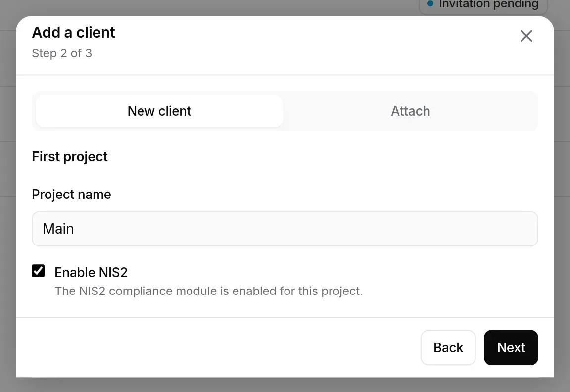Screen dimensions: 570x392
Task: Click the word Main inside the project field
Action: point(58,229)
